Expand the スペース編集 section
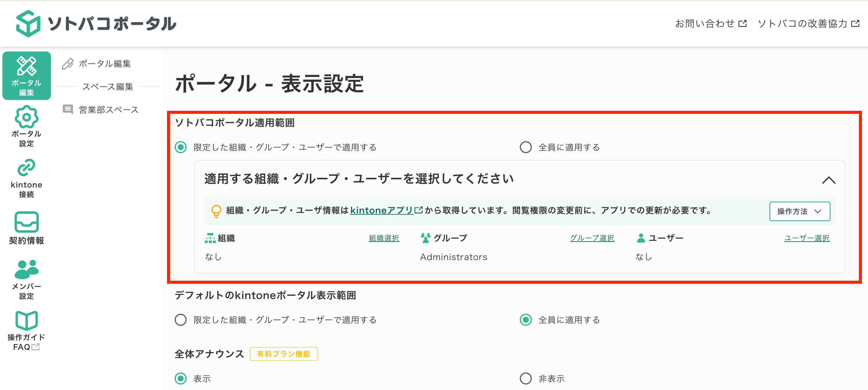 (x=109, y=87)
